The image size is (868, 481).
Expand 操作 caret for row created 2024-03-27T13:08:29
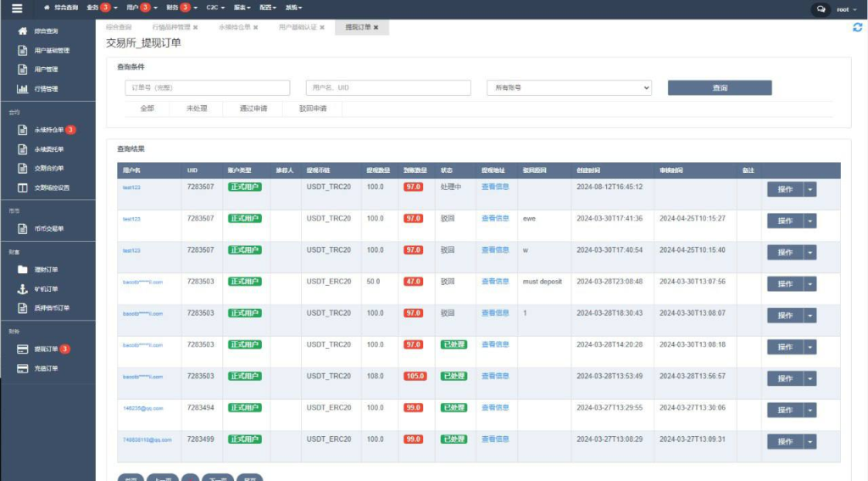[810, 442]
